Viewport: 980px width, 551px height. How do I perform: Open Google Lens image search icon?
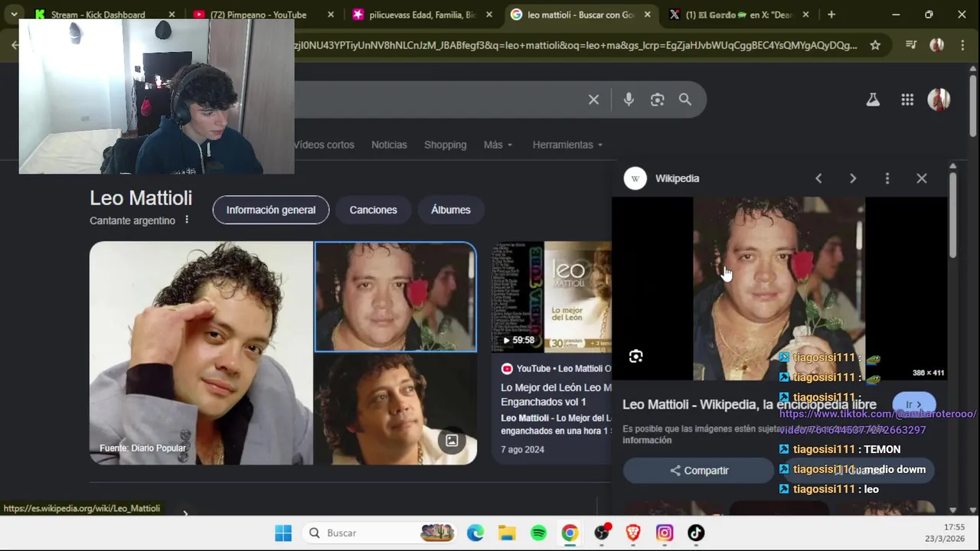[657, 99]
